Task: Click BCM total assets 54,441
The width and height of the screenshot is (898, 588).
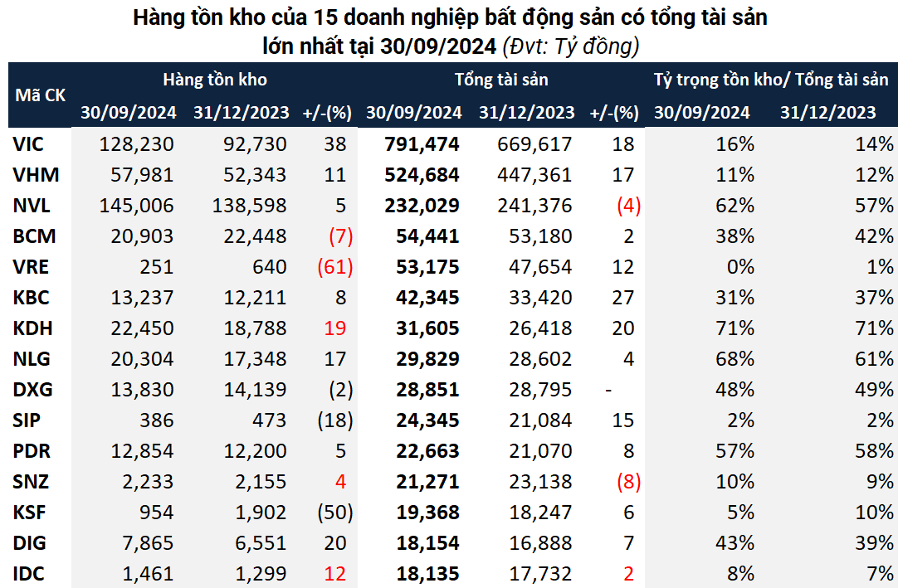Action: coord(427,236)
